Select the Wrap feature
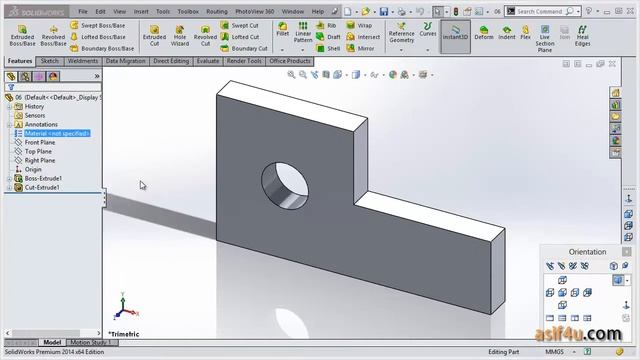 click(x=359, y=25)
